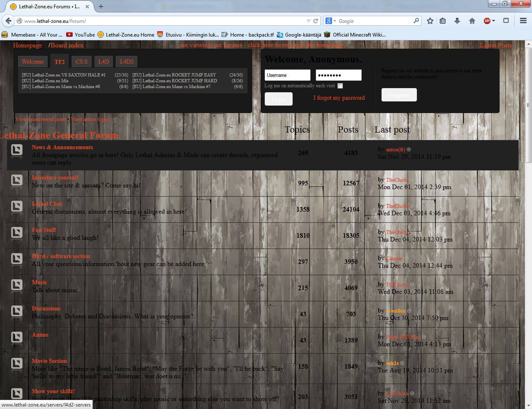Image resolution: width=532 pixels, height=409 pixels.
Task: Open the Google-kääntäjä bookmark
Action: click(299, 34)
